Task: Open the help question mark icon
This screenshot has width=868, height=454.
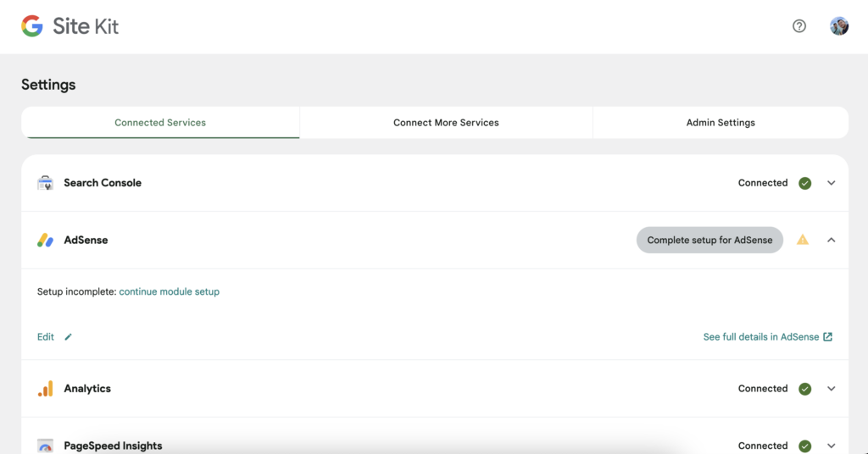Action: pyautogui.click(x=799, y=26)
